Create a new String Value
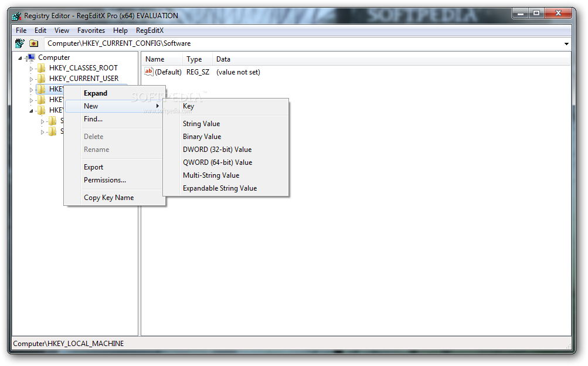The image size is (588, 366). tap(226, 124)
